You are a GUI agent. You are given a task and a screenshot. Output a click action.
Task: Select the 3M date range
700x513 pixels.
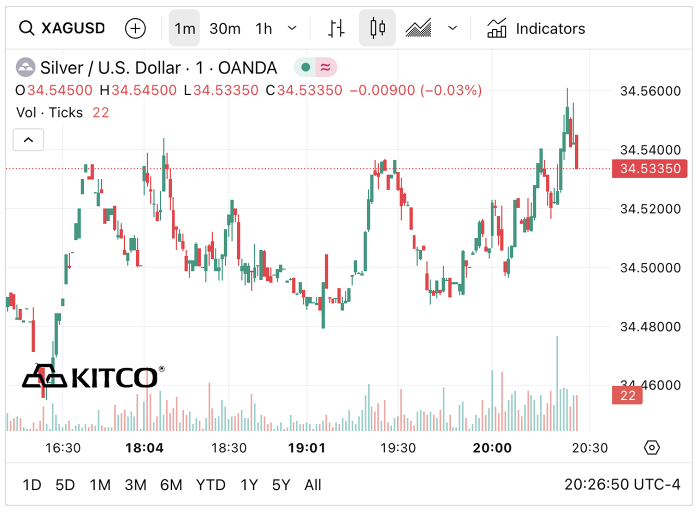point(135,485)
